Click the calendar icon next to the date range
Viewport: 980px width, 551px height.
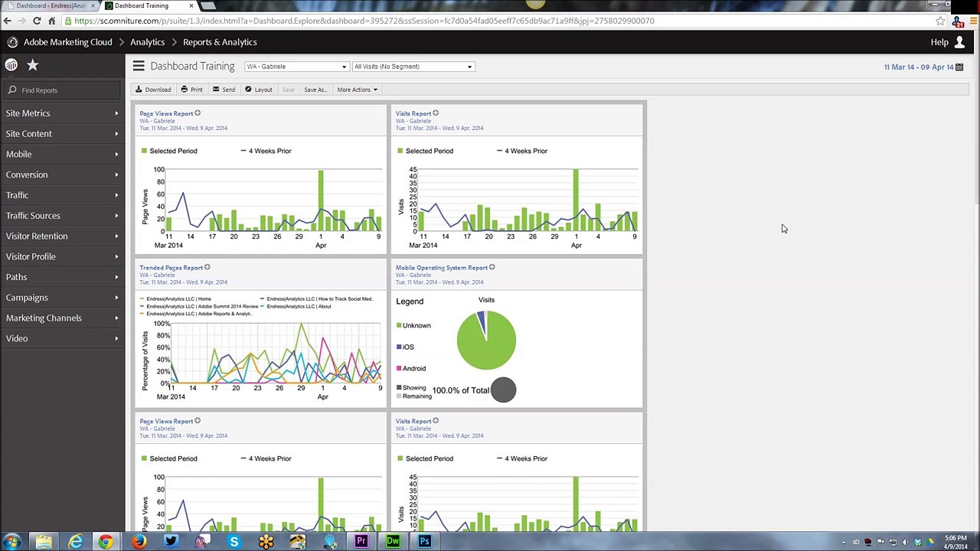(x=959, y=67)
